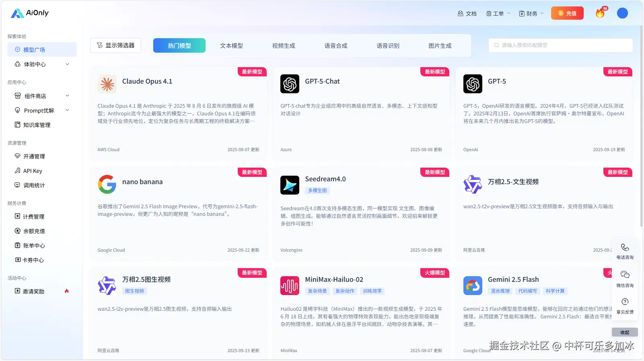Image resolution: width=644 pixels, height=361 pixels.
Task: Click the 计费管理 icon
Action: [x=17, y=216]
